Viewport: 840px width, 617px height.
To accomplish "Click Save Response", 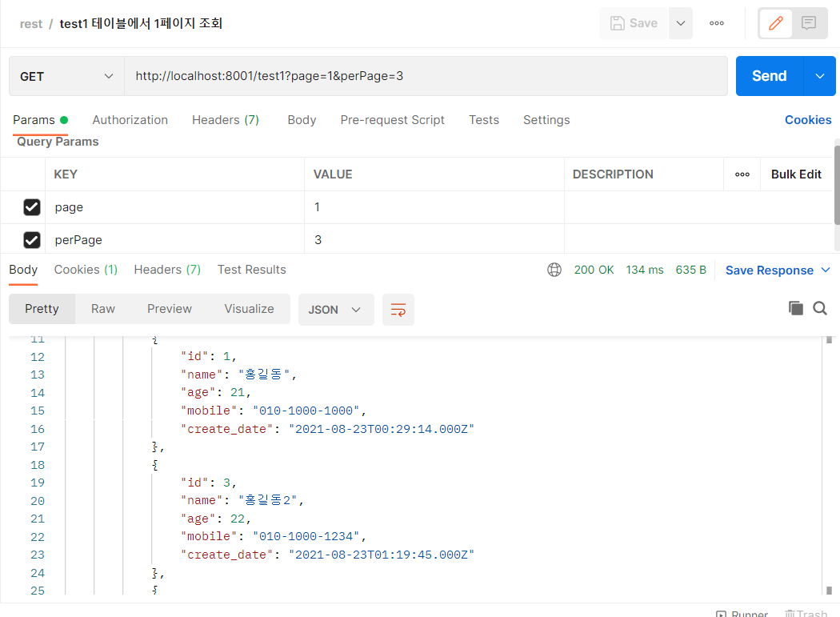I will pos(770,270).
